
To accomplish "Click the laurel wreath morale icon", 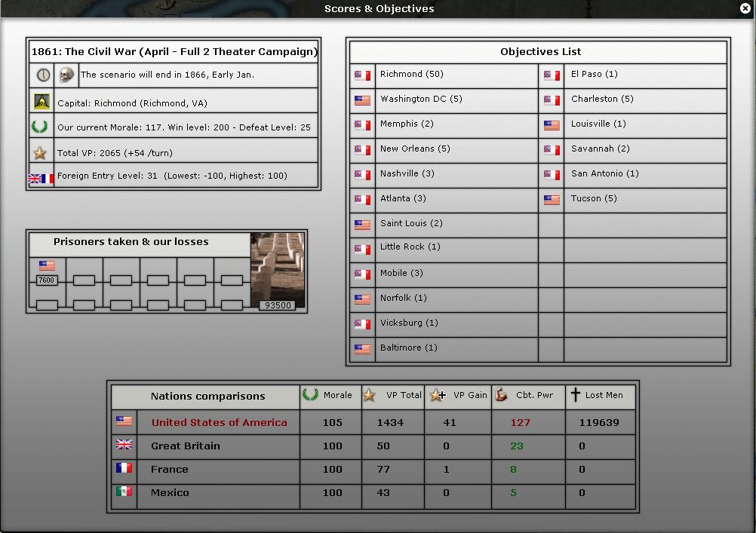I will 40,127.
